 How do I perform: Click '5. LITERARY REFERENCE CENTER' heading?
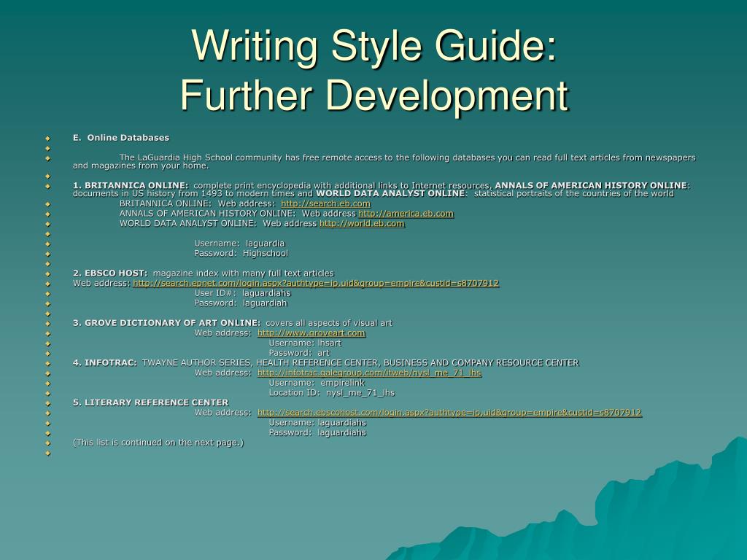point(150,402)
